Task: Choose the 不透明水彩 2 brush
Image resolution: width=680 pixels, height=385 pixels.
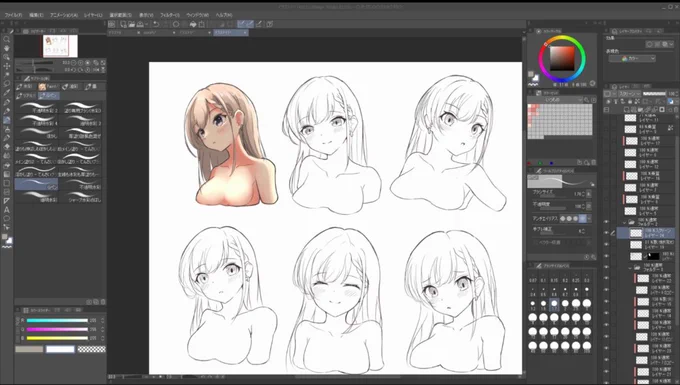Action: point(36,108)
